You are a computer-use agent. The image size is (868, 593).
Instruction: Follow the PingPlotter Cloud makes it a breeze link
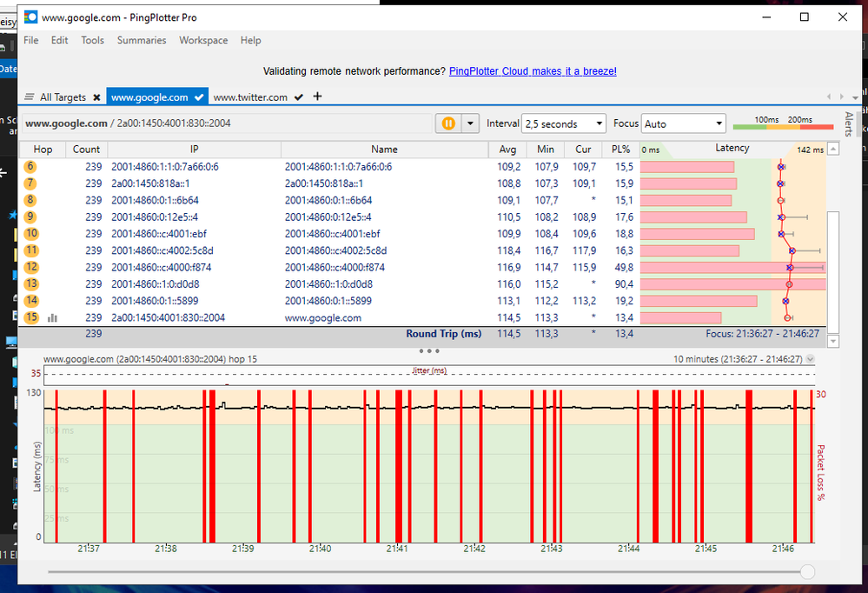click(x=533, y=71)
